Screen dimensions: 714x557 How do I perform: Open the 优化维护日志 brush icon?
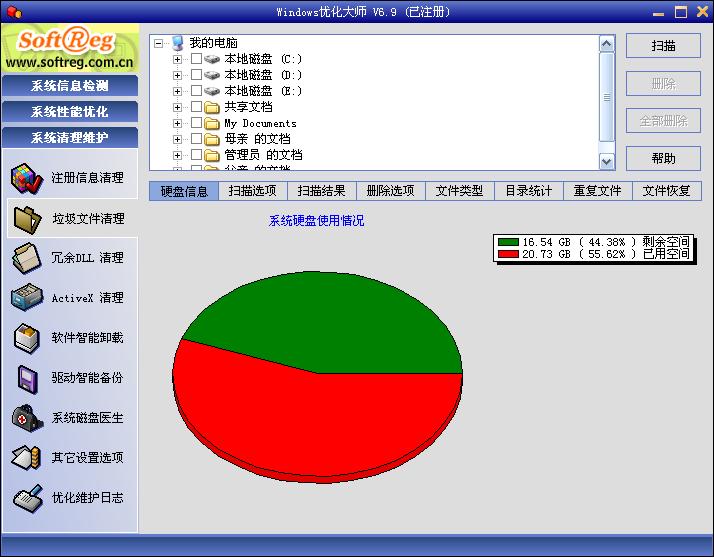point(27,498)
